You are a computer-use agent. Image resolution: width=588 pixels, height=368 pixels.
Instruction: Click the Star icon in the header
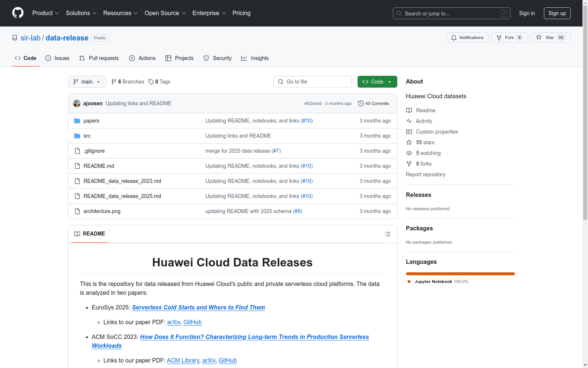[x=539, y=38]
